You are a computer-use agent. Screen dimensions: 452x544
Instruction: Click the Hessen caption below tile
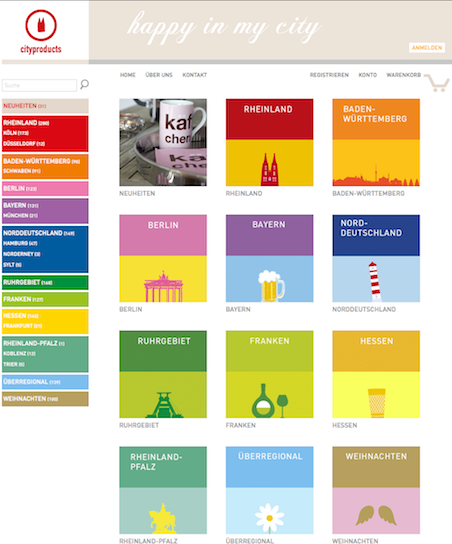[344, 425]
